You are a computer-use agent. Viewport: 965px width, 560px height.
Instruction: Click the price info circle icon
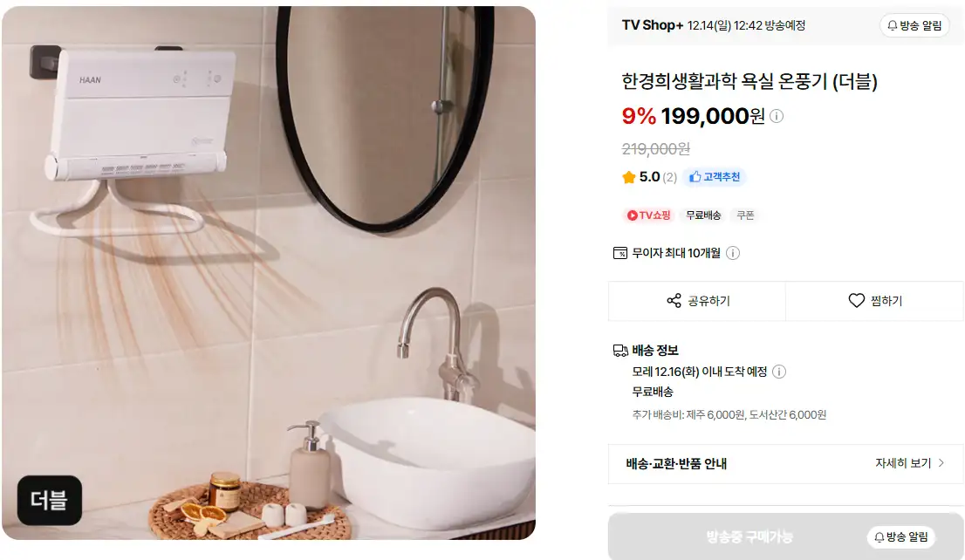[777, 116]
